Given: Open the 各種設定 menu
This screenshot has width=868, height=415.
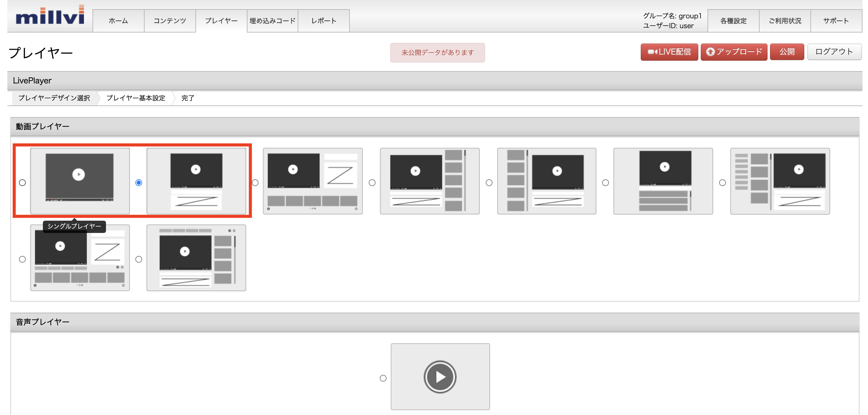Looking at the screenshot, I should [734, 21].
